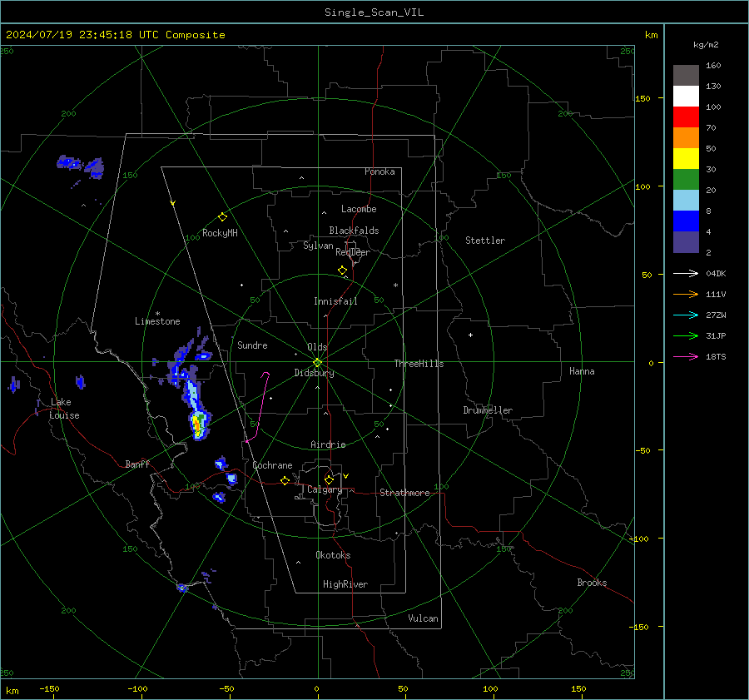This screenshot has width=749, height=700.
Task: Click the cyan 27ZW track arrow
Action: 686,315
